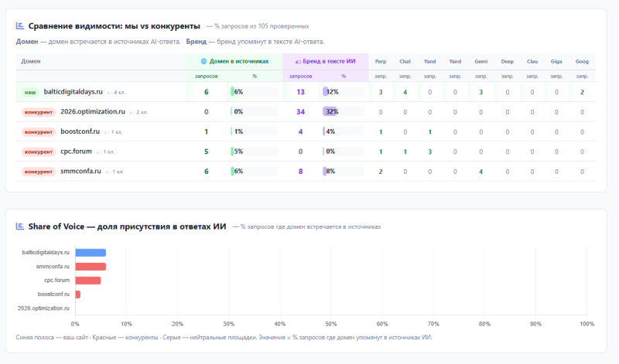Click the 32% brand progress bar of 2026.optimization.ru
This screenshot has width=619, height=364.
(344, 111)
